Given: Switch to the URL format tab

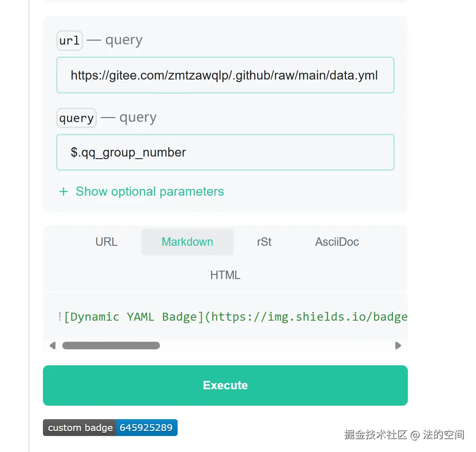Looking at the screenshot, I should [x=106, y=242].
